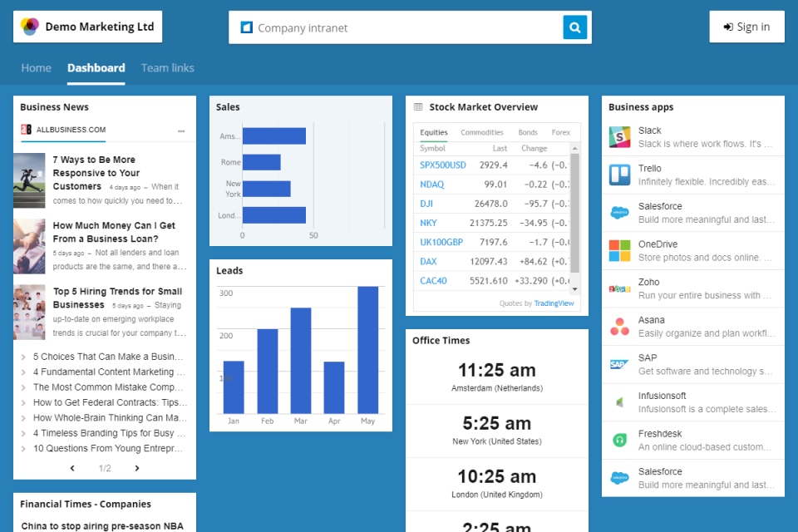Open article Top 5 Hiring Trends
Viewport: 798px width, 532px height.
click(x=117, y=298)
